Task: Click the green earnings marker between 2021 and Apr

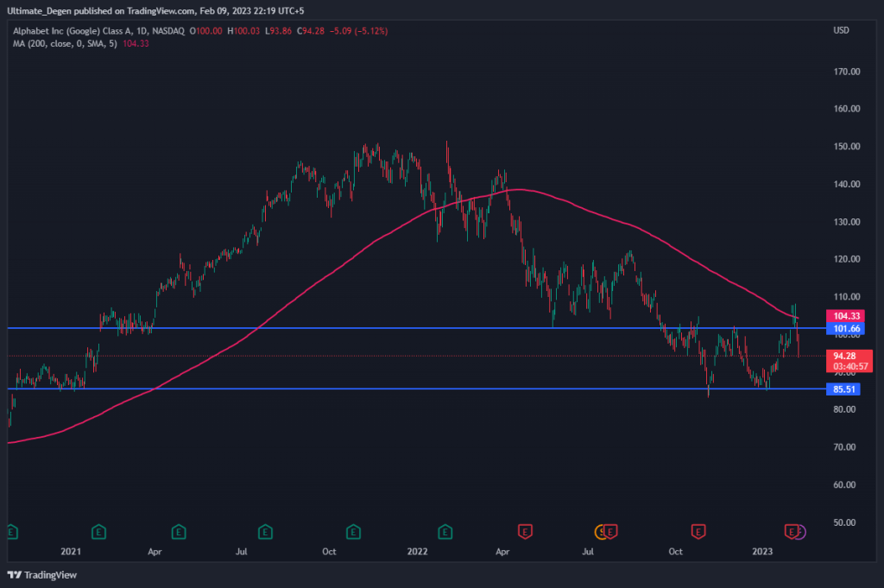Action: click(98, 532)
